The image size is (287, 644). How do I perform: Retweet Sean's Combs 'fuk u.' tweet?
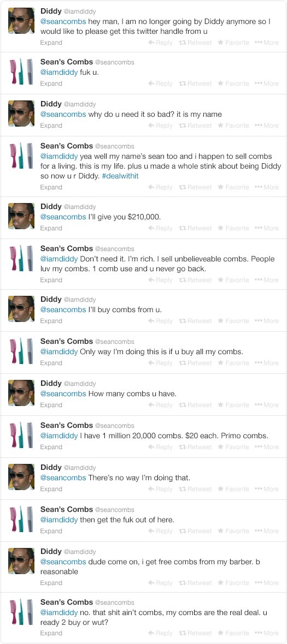[x=195, y=84]
